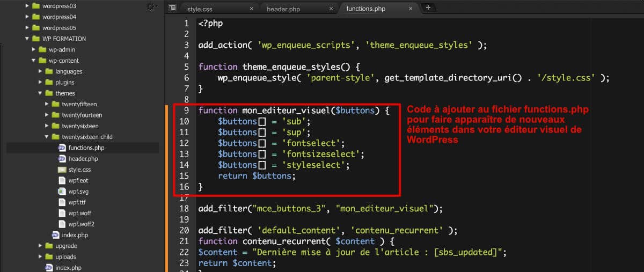The image size is (644, 272).
Task: Click the twentysixteen child folder icon
Action: (x=55, y=137)
